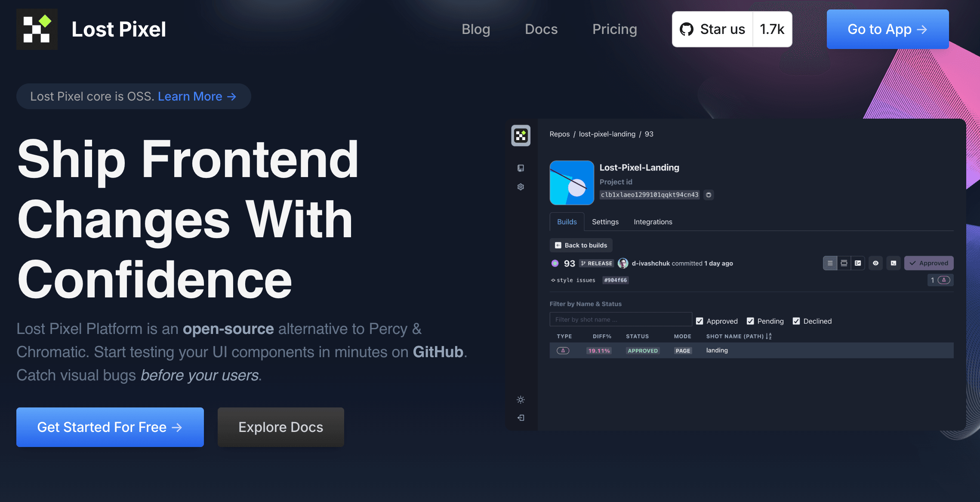Follow the Learn More link

pyautogui.click(x=197, y=96)
